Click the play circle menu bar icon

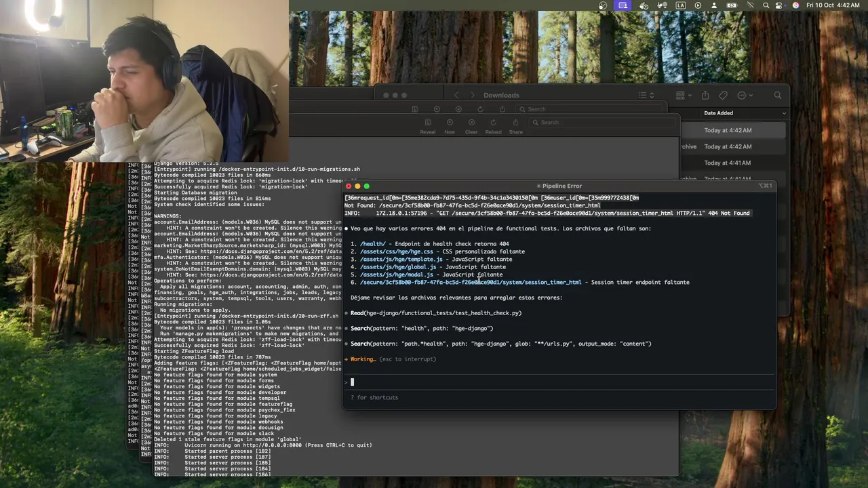698,5
